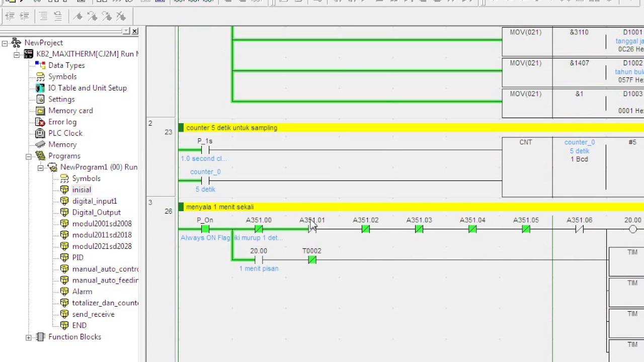Open the manual_auto_feeding section

pos(105,280)
